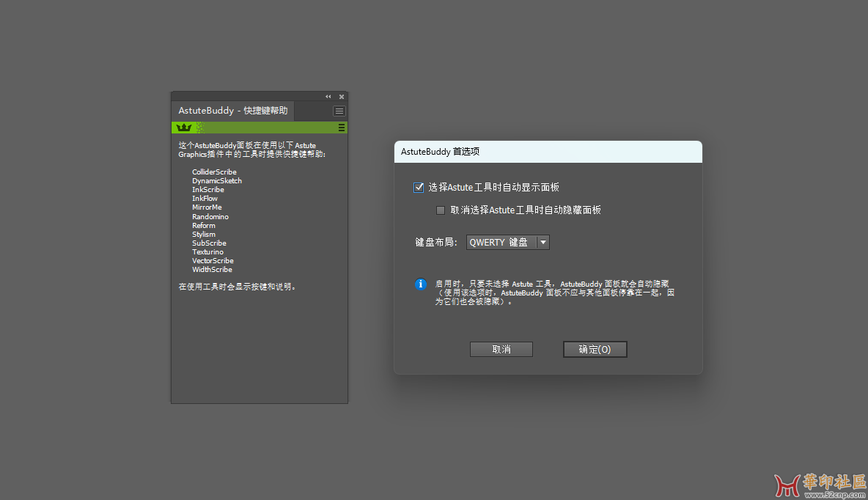Open the 键盘布局 QWERTY dropdown
Viewport: 868px width, 500px height.
tap(507, 243)
